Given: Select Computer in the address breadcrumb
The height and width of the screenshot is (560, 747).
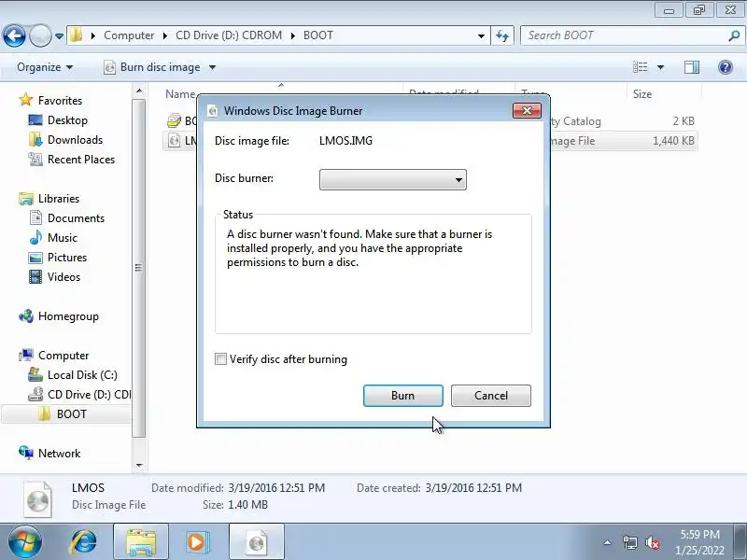Looking at the screenshot, I should pyautogui.click(x=129, y=35).
